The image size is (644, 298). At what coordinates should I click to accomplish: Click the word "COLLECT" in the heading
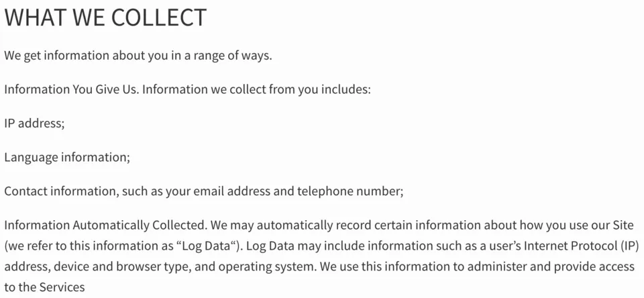pos(159,18)
